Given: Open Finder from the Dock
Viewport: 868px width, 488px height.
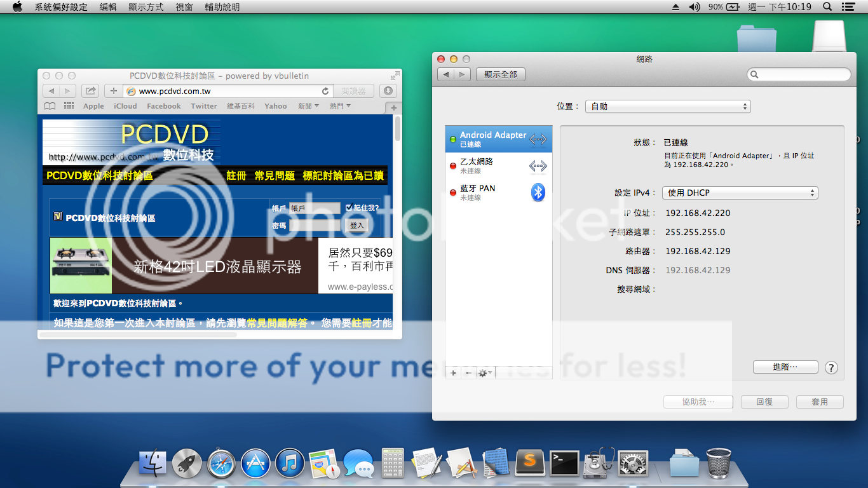Looking at the screenshot, I should pos(152,464).
